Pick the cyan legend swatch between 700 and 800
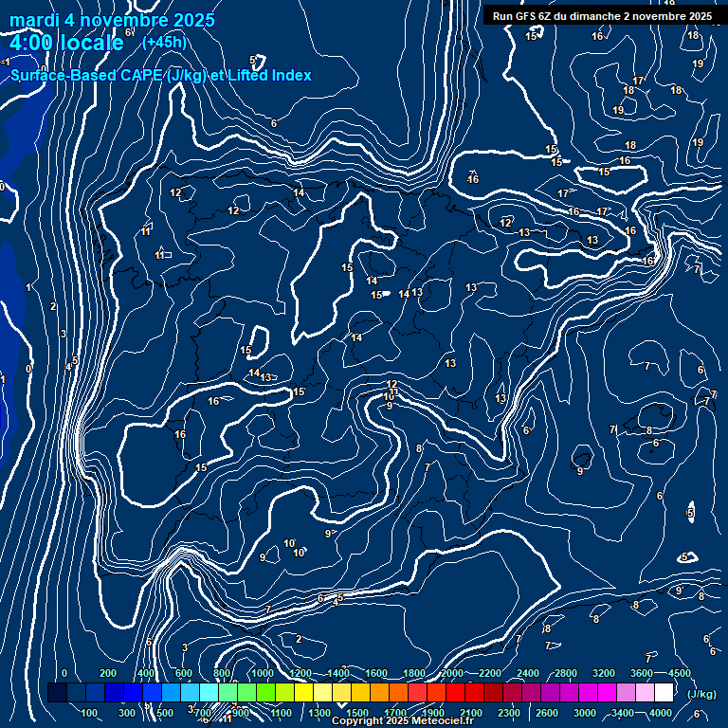Image resolution: width=728 pixels, height=728 pixels. [209, 692]
